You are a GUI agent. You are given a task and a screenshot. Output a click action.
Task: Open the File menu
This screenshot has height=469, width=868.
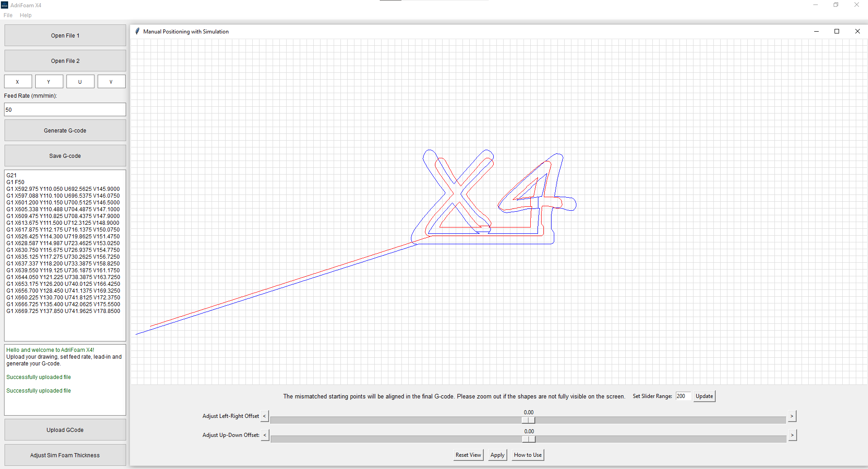[8, 15]
